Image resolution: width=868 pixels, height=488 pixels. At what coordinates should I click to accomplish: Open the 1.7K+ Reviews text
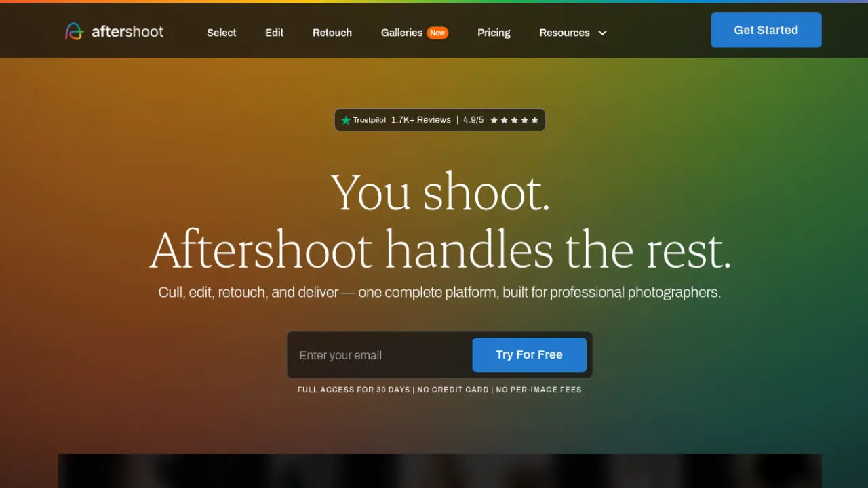coord(421,120)
